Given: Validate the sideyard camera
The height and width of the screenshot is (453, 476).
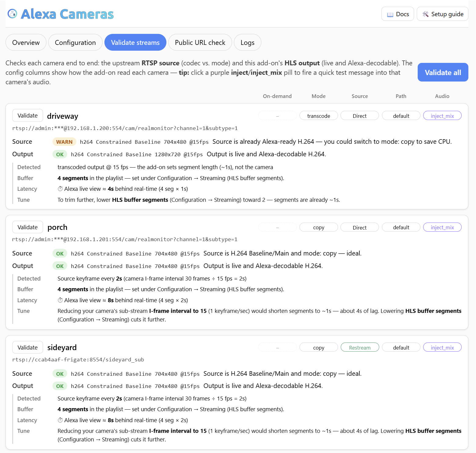Looking at the screenshot, I should [x=27, y=347].
